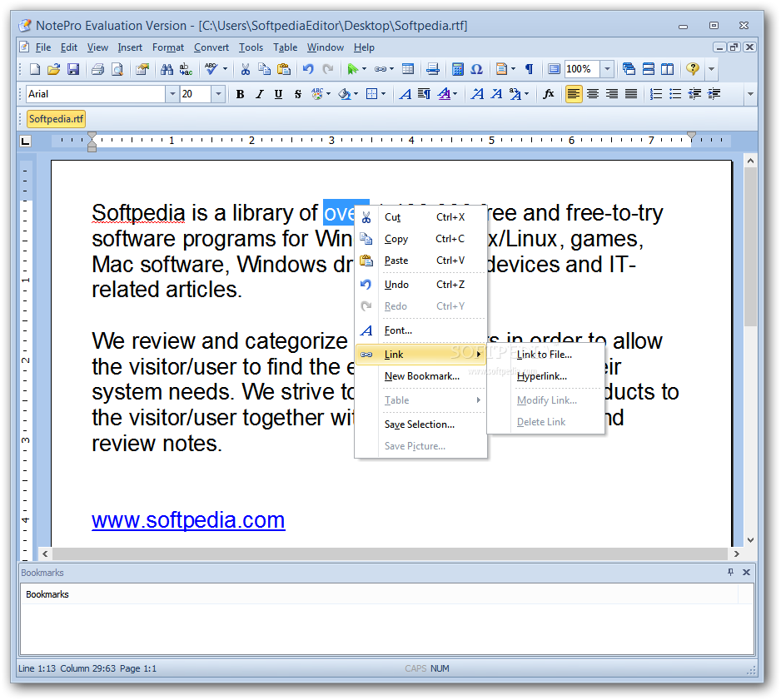
Task: Enable justified text alignment
Action: 631,93
